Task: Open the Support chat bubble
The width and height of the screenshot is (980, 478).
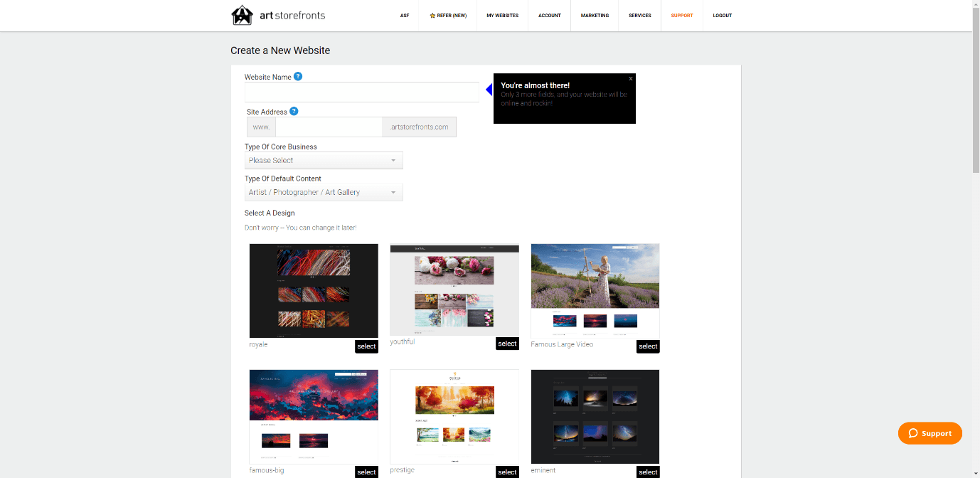Action: point(930,432)
